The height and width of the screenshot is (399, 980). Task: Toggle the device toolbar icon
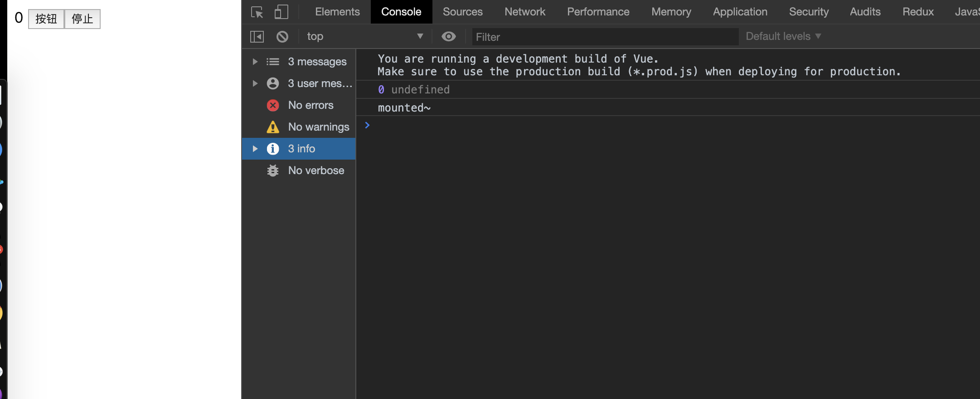(281, 12)
